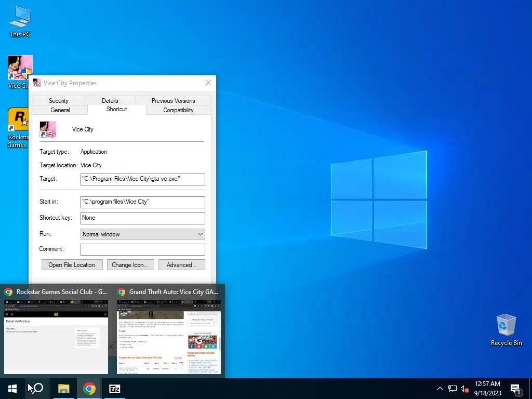Click the Open File Location button
Image resolution: width=532 pixels, height=399 pixels.
click(72, 265)
